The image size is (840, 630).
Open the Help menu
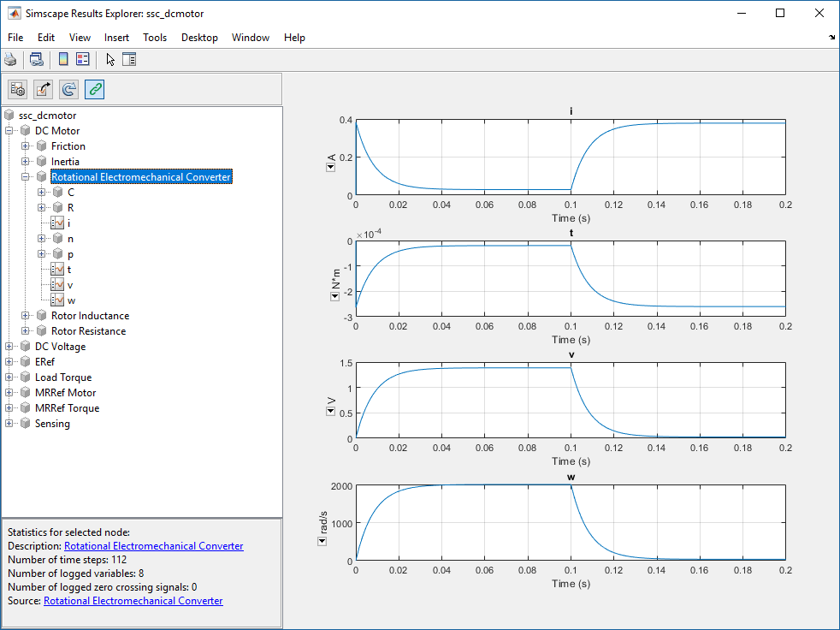click(294, 38)
